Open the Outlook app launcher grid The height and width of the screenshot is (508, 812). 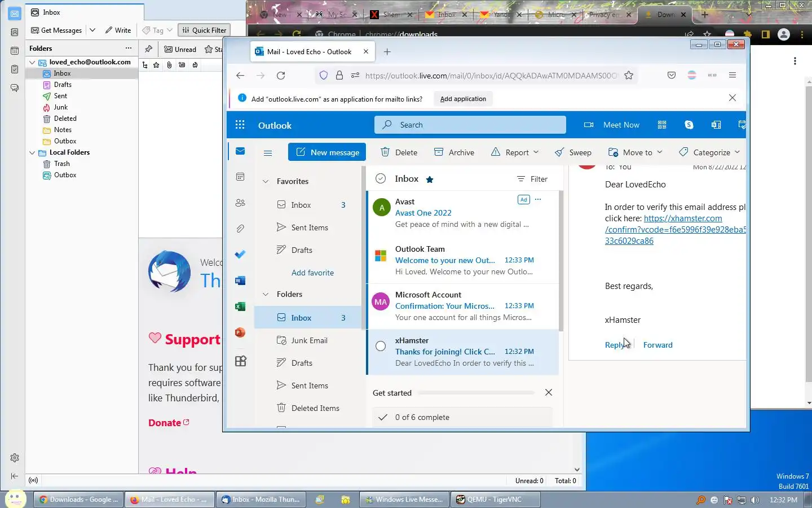[240, 125]
